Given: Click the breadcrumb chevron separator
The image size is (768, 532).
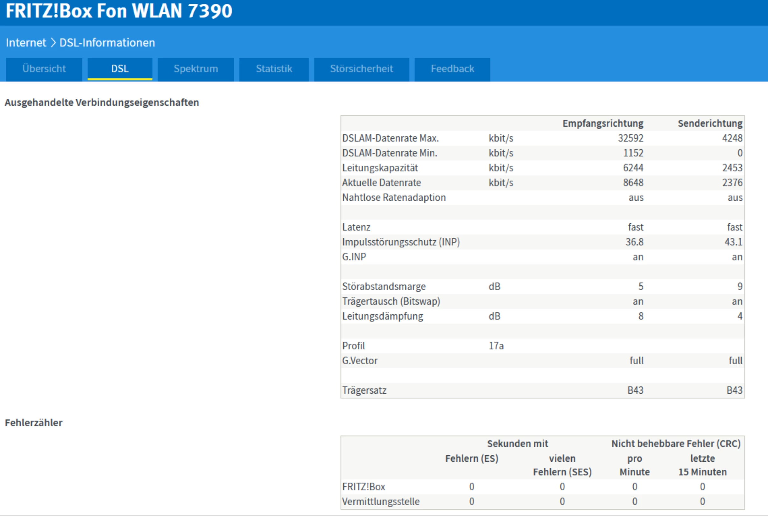Looking at the screenshot, I should pos(53,43).
